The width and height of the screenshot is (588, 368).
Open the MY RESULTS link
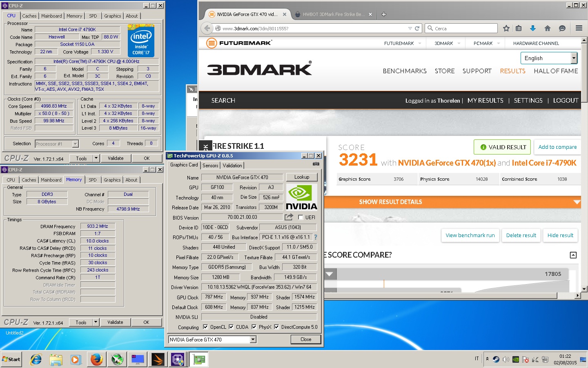(485, 100)
